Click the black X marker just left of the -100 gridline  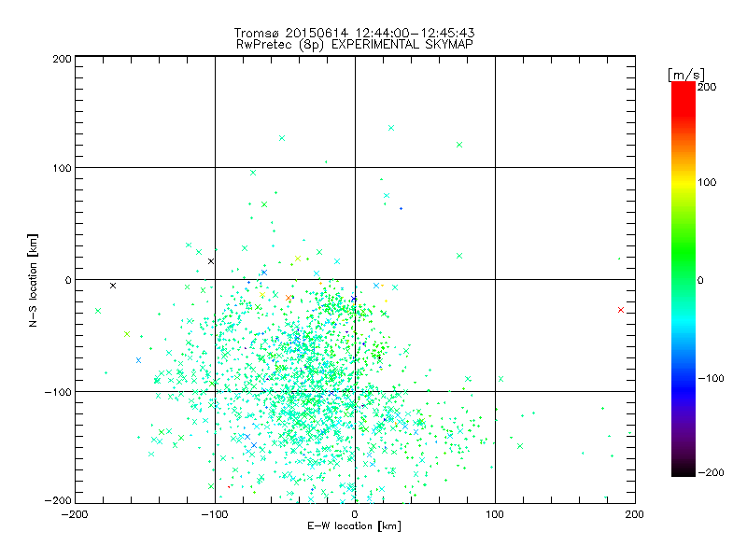211,261
